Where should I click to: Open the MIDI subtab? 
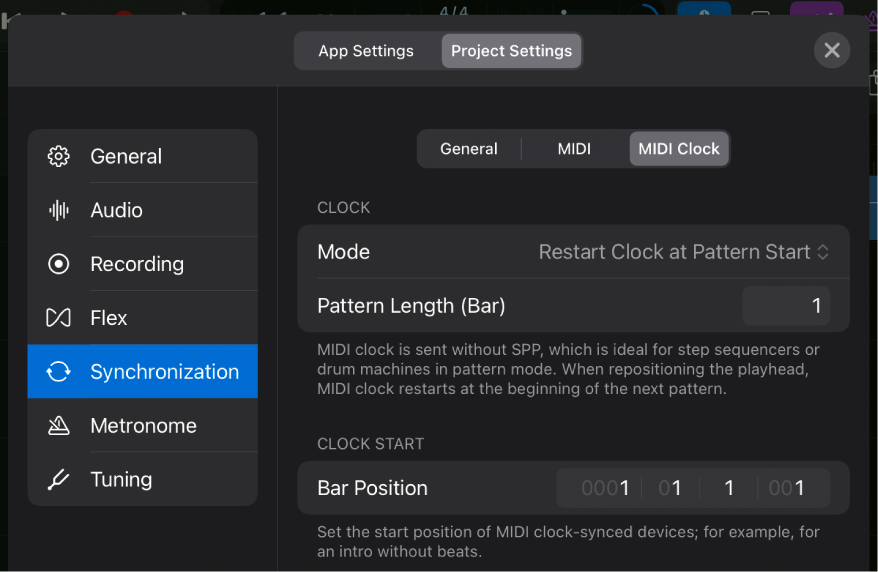click(x=574, y=149)
